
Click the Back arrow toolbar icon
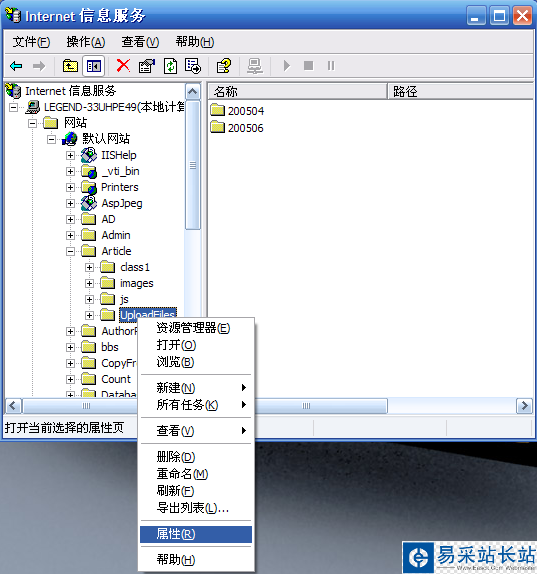coord(16,66)
